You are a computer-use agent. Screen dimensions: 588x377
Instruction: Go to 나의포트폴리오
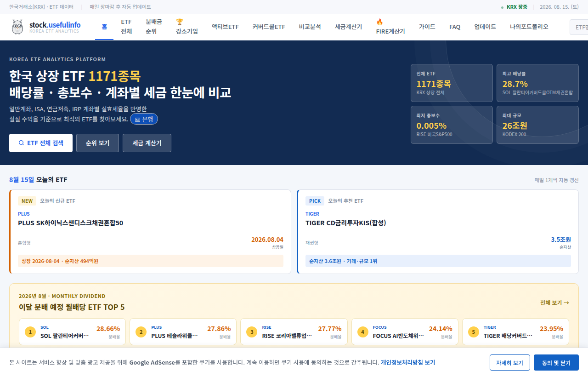point(529,27)
